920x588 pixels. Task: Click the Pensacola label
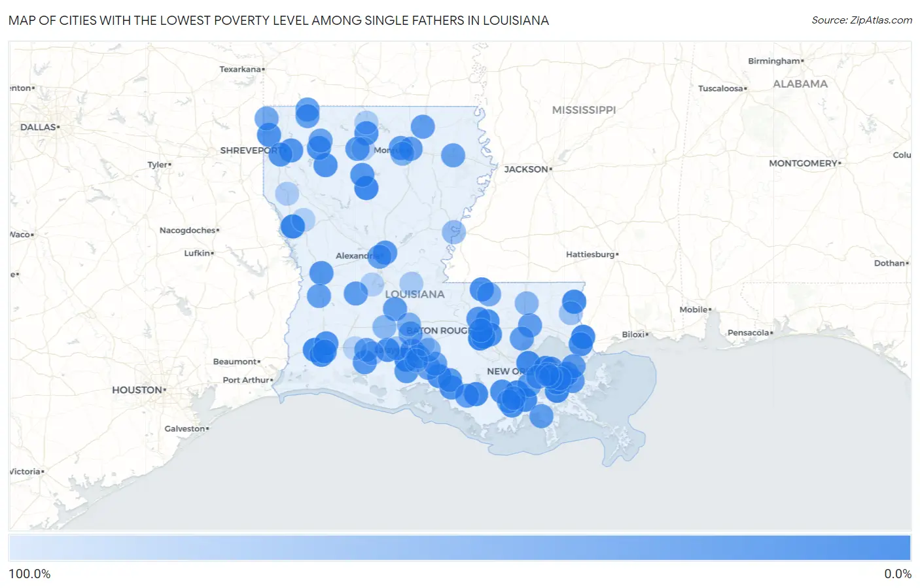coord(750,333)
